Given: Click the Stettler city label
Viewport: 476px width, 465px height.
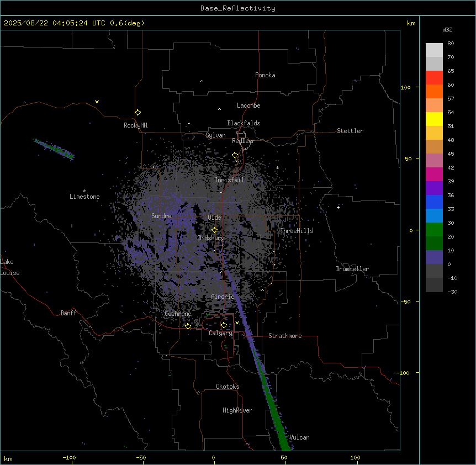Looking at the screenshot, I should [350, 131].
